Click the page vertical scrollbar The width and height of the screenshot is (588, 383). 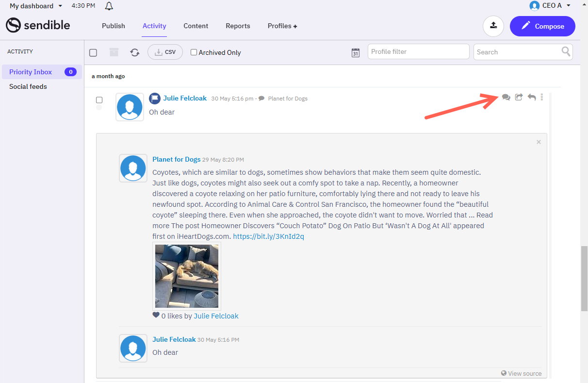(584, 278)
